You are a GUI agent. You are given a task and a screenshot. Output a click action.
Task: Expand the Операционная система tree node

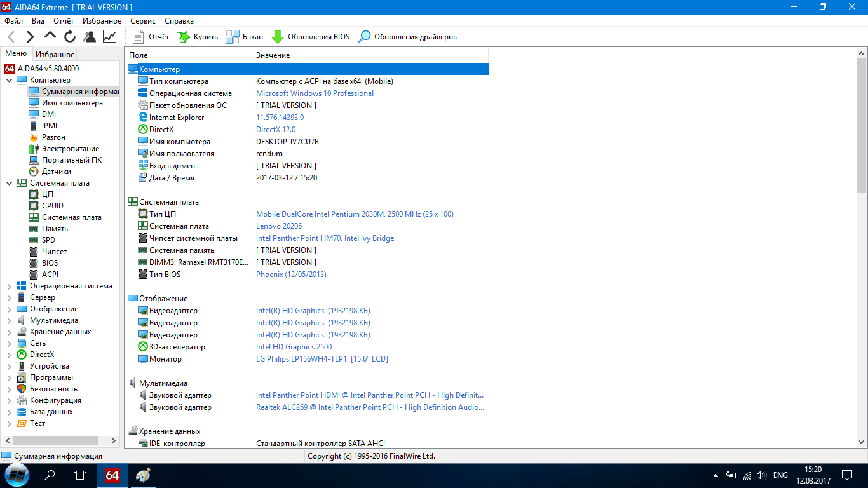coord(9,286)
